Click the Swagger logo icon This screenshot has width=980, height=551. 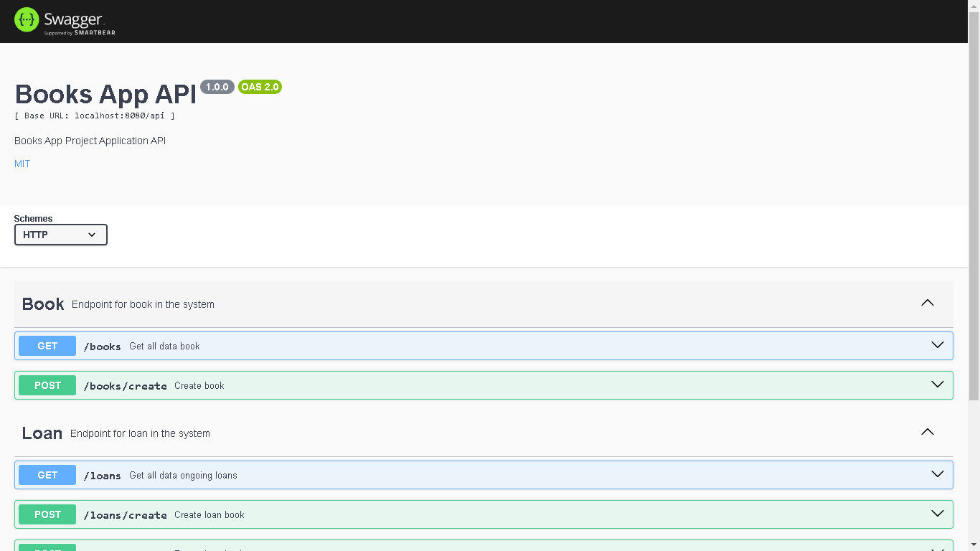click(x=27, y=19)
